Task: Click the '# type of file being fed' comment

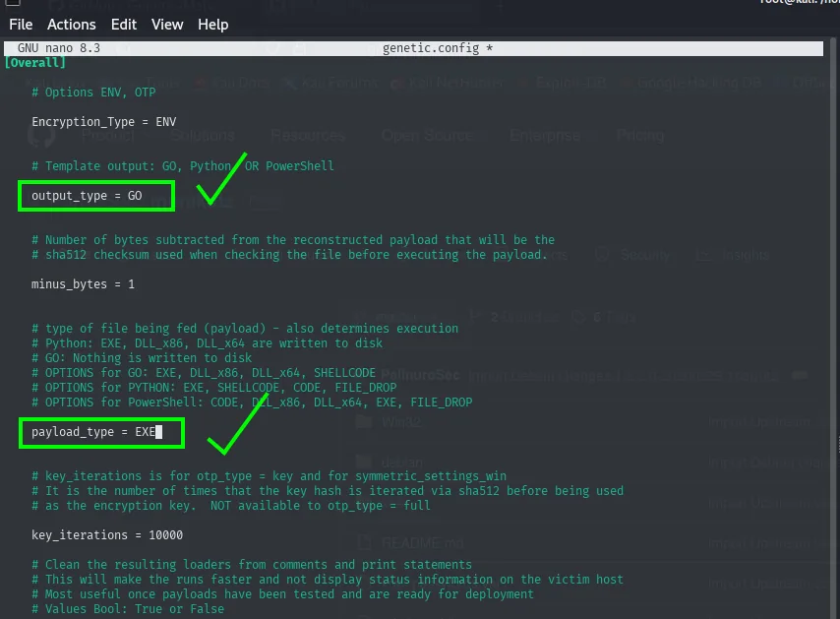Action: coord(245,328)
